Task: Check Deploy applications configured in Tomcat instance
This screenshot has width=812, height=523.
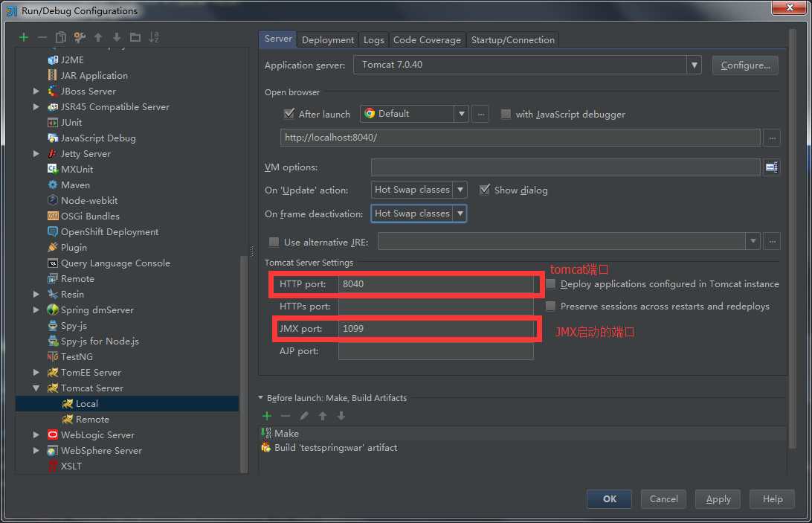Action: (550, 283)
